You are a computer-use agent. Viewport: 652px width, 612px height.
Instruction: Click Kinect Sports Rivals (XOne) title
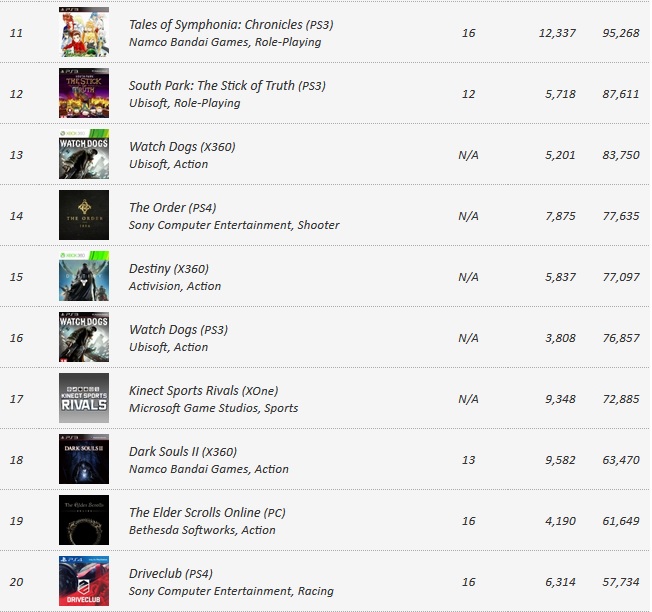(x=204, y=390)
